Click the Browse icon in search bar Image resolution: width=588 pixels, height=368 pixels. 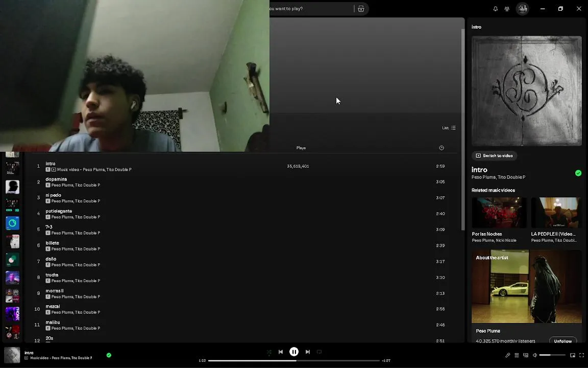(x=361, y=9)
